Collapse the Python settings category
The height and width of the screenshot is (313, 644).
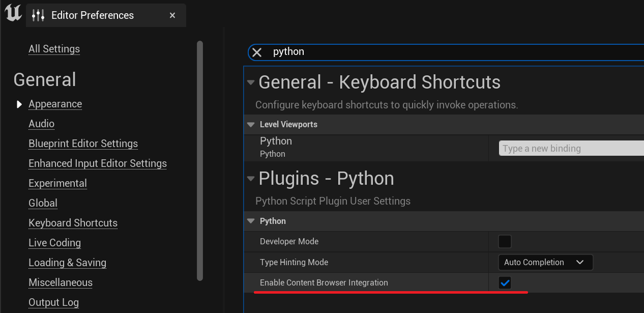(250, 221)
